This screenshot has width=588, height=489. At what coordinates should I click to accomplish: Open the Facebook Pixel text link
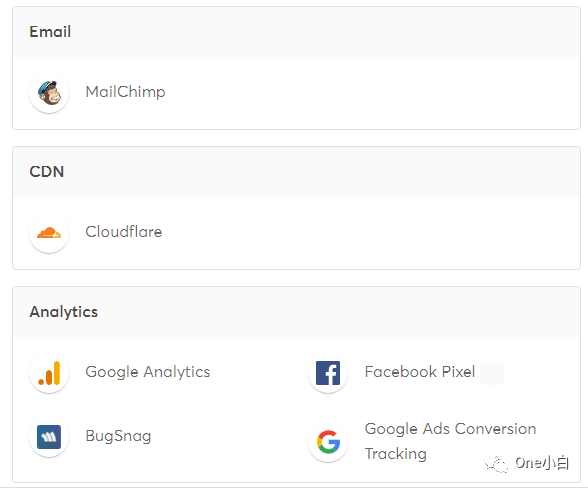tap(420, 372)
